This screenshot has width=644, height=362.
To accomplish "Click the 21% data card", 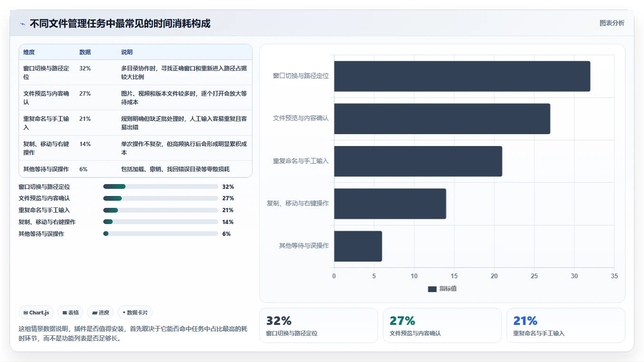I will click(x=566, y=325).
